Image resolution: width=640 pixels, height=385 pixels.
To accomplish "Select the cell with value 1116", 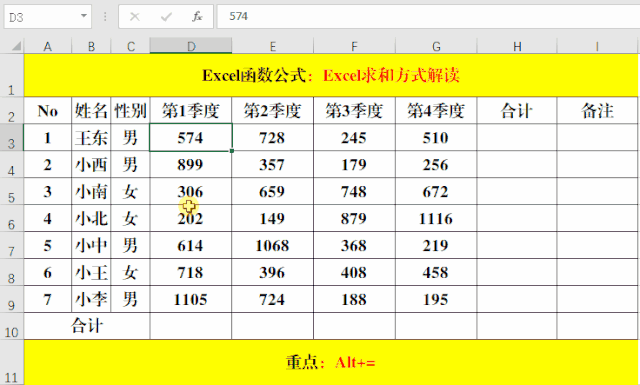I will [x=436, y=218].
